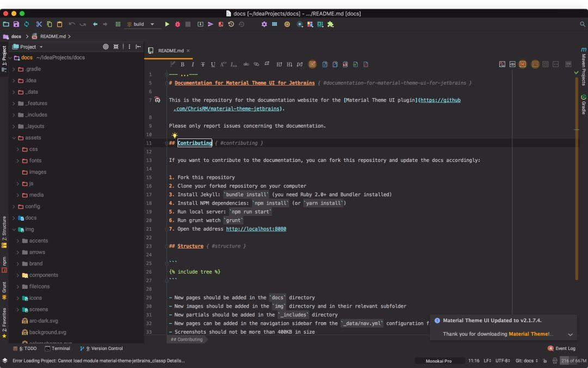The image size is (588, 368).
Task: Collapse all nodes in the Project panel
Action: pyautogui.click(x=116, y=46)
